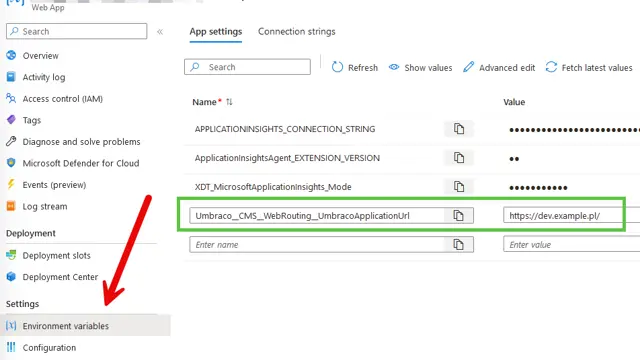This screenshot has height=360, width=640.
Task: Click the Refresh toolbar button
Action: click(355, 67)
